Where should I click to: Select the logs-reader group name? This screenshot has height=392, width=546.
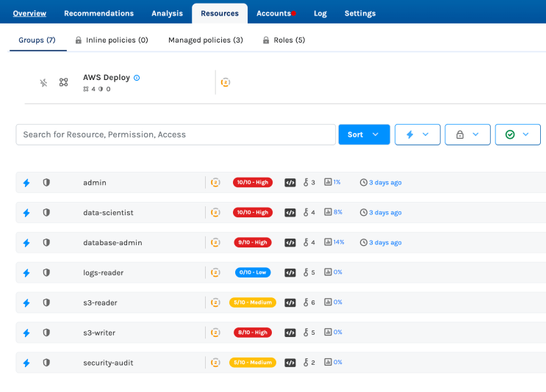click(x=104, y=272)
